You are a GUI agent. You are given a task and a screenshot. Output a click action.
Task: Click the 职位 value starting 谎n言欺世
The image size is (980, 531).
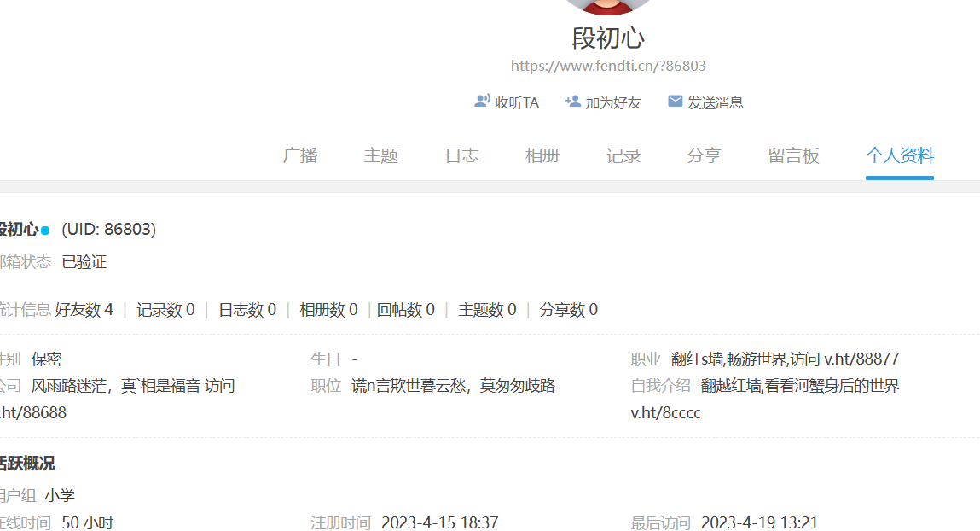(453, 386)
